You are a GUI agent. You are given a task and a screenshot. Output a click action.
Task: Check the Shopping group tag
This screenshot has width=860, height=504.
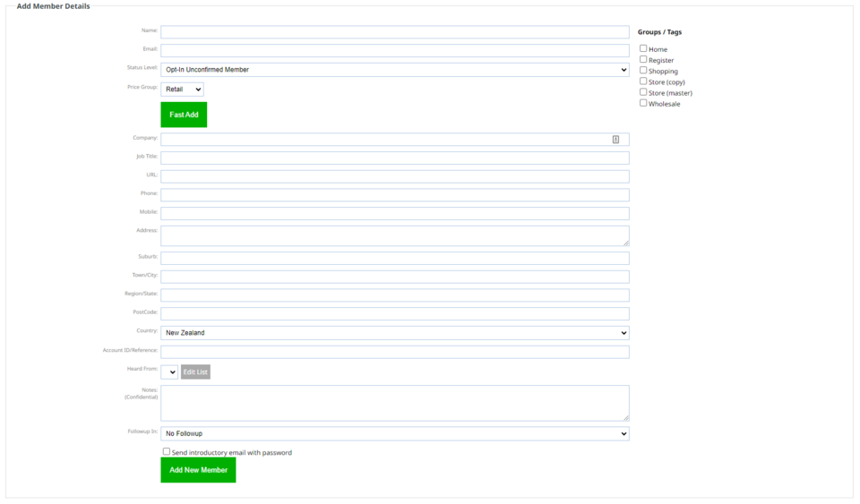click(643, 71)
